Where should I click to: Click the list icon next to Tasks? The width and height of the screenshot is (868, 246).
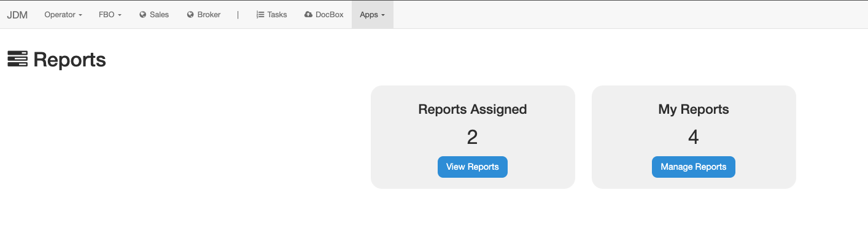pyautogui.click(x=260, y=15)
